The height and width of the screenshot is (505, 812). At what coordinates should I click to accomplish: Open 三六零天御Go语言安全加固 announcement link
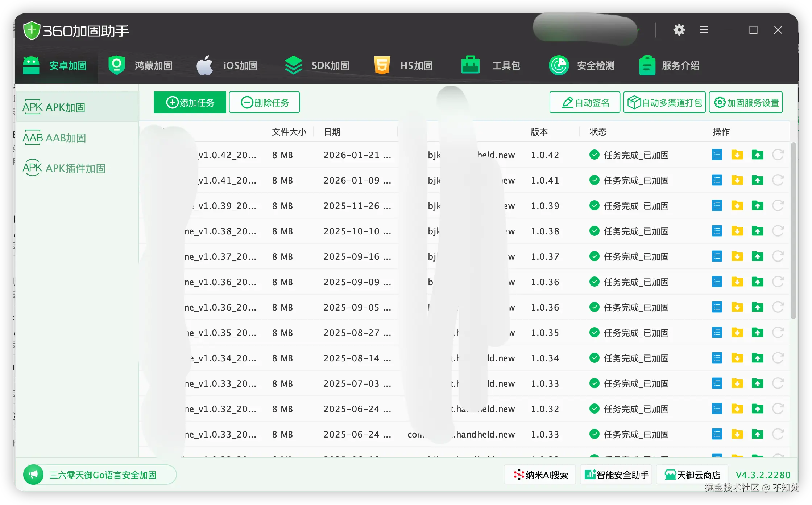coord(103,475)
